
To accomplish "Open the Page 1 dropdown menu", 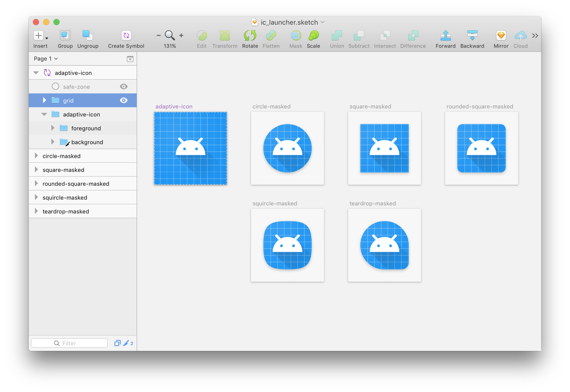I will [x=47, y=59].
